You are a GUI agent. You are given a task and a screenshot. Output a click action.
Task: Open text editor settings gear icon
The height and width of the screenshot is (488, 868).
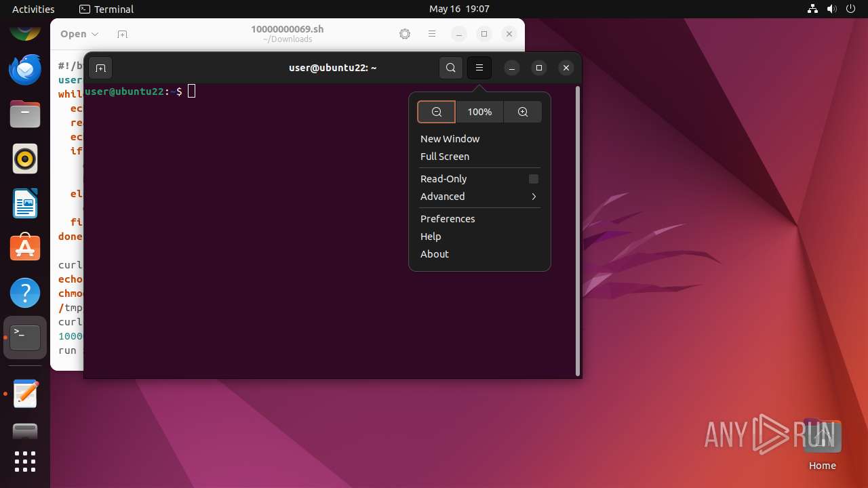[x=405, y=34]
